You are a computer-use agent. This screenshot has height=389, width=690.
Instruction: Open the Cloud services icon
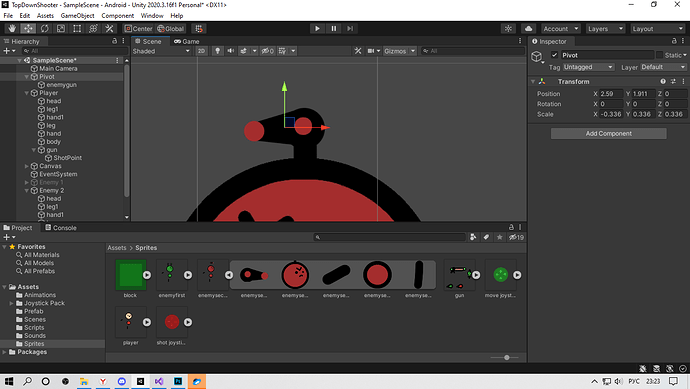(529, 29)
